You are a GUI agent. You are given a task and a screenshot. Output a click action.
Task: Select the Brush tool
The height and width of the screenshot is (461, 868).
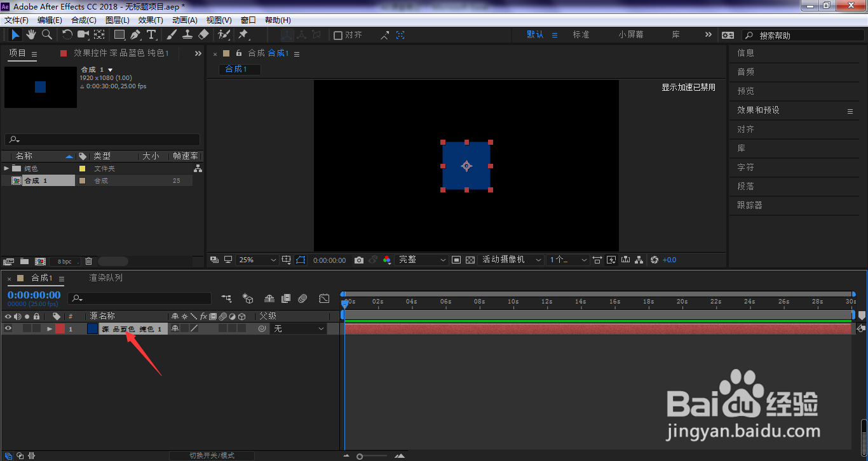click(172, 35)
